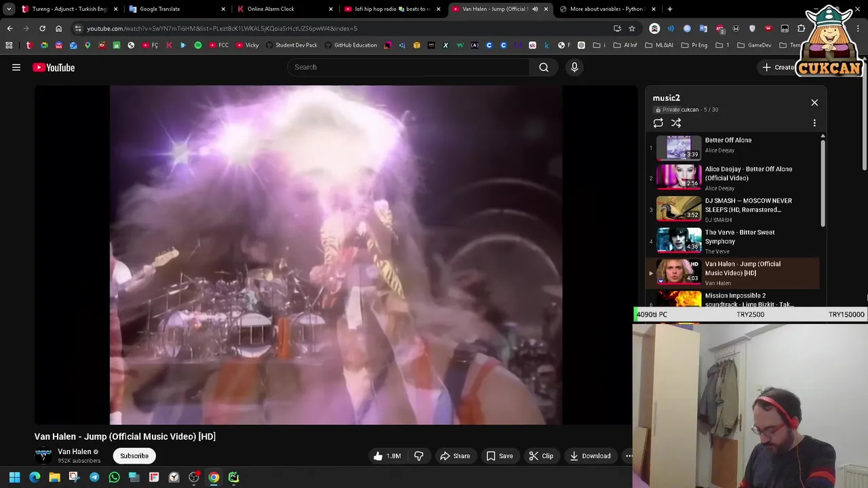
Task: Open the YouTube hamburger guide menu
Action: (16, 67)
